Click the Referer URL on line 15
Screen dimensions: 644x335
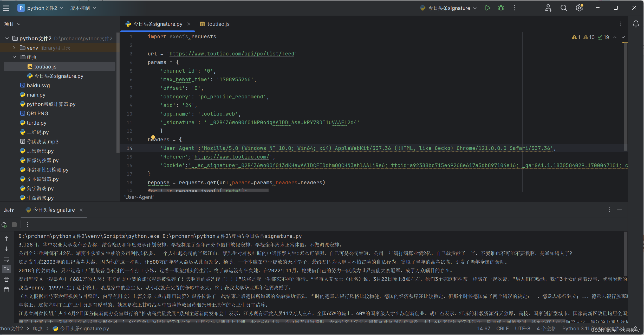(232, 157)
